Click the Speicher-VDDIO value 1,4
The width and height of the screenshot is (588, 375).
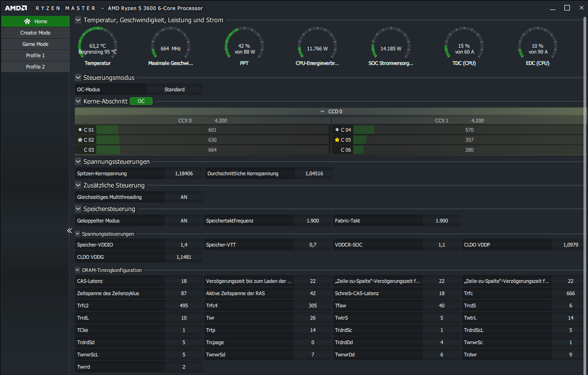(184, 245)
